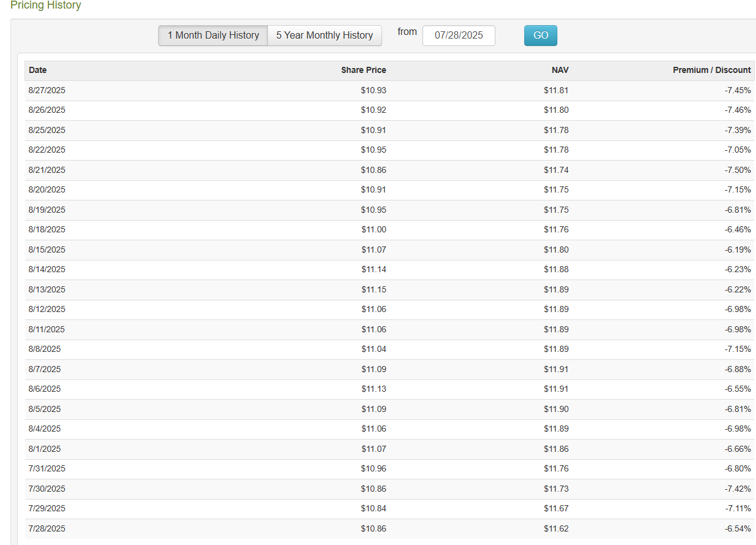The height and width of the screenshot is (545, 756).
Task: Select NAV $11.86 in the 8/1/2025 row
Action: point(556,449)
